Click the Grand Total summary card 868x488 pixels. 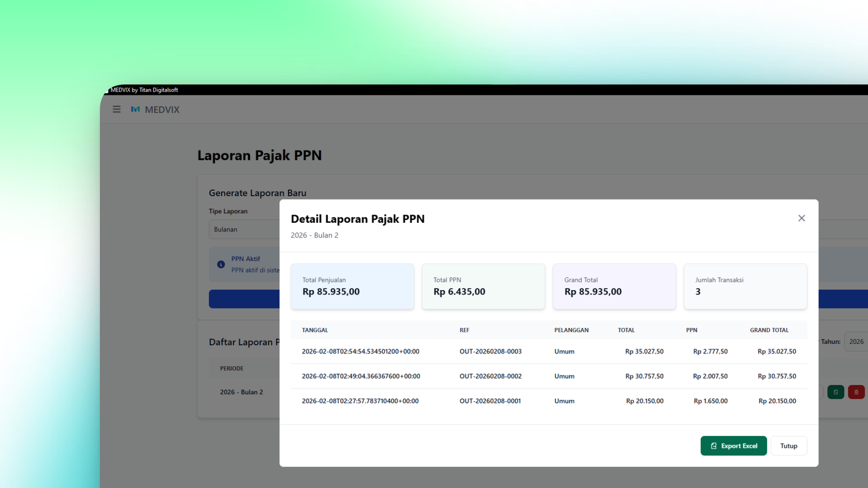click(x=614, y=286)
